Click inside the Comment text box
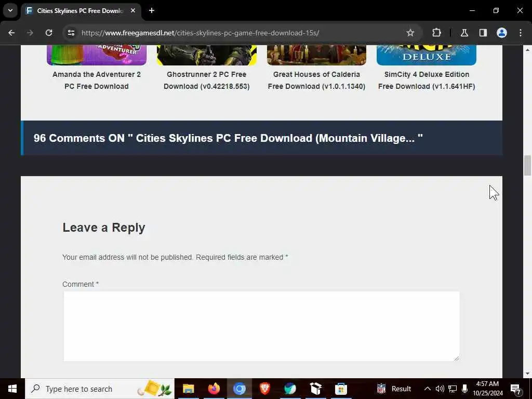This screenshot has height=399, width=532. [261, 326]
